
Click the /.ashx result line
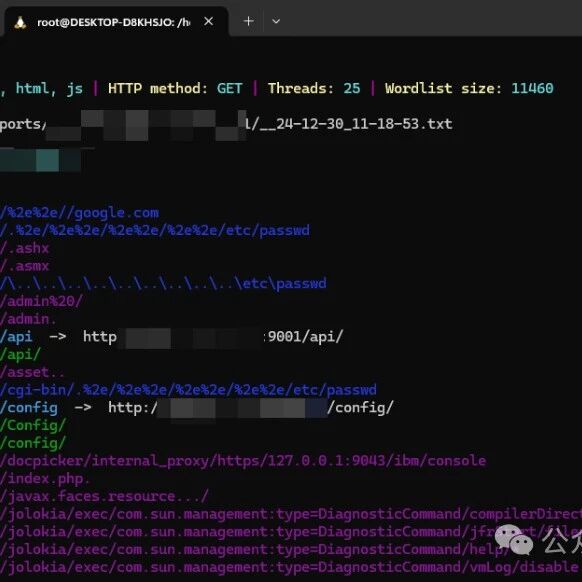[24, 248]
